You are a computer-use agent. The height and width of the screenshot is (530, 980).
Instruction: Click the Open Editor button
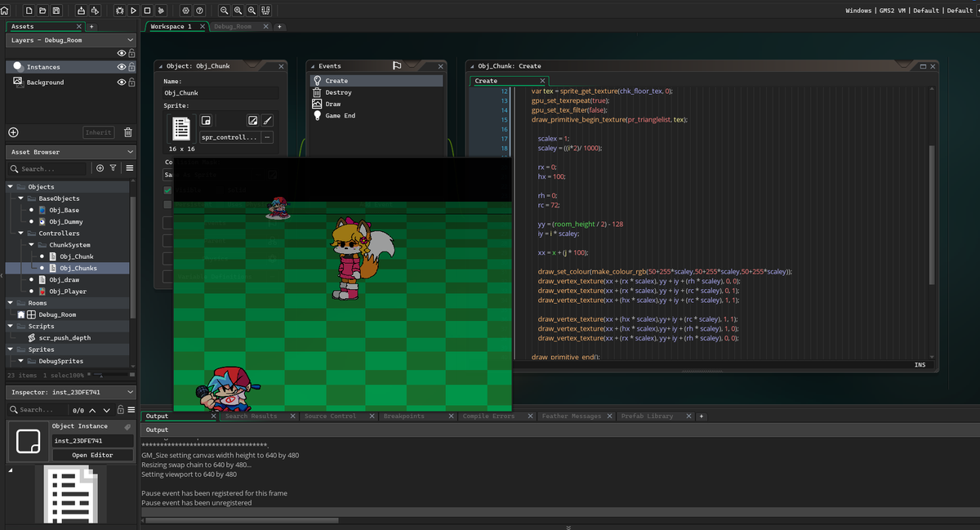click(x=92, y=455)
